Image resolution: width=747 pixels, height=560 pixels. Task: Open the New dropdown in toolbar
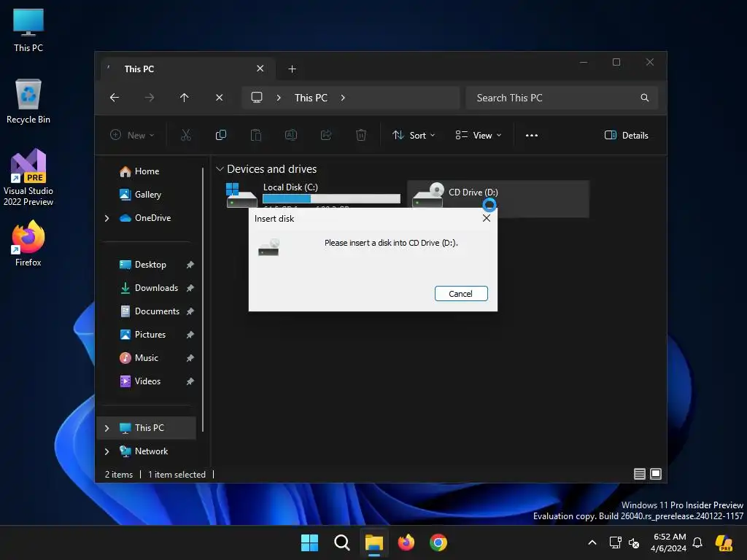[x=132, y=135]
